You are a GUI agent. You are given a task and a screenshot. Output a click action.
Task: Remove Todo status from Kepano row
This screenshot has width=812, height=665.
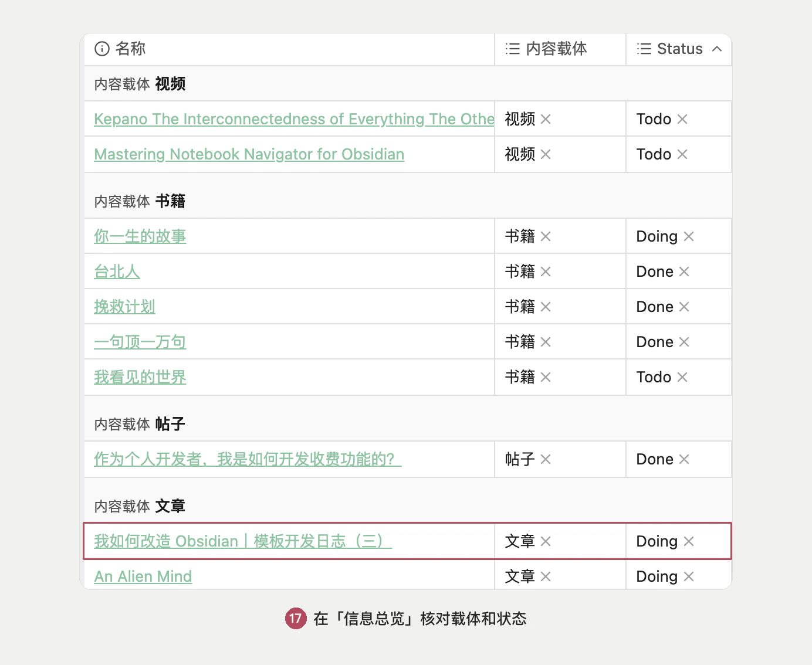click(682, 119)
